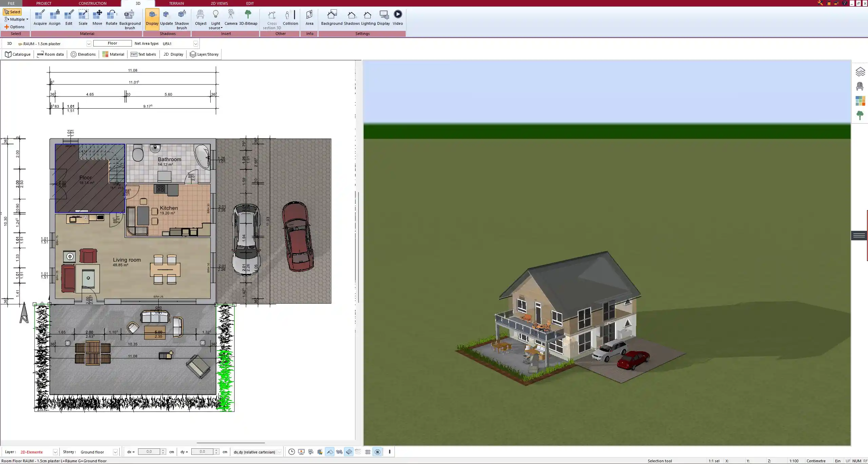868x464 pixels.
Task: Toggle the north arrow N button
Action: [x=377, y=452]
